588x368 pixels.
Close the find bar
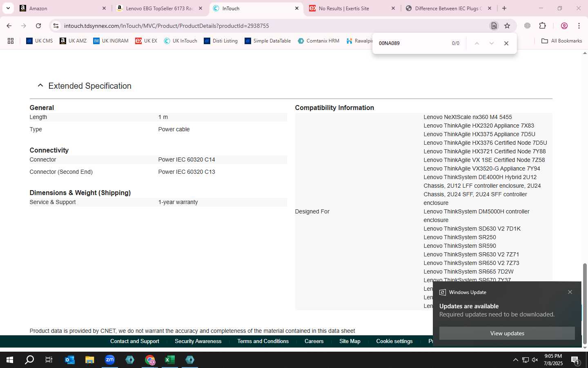tap(506, 43)
